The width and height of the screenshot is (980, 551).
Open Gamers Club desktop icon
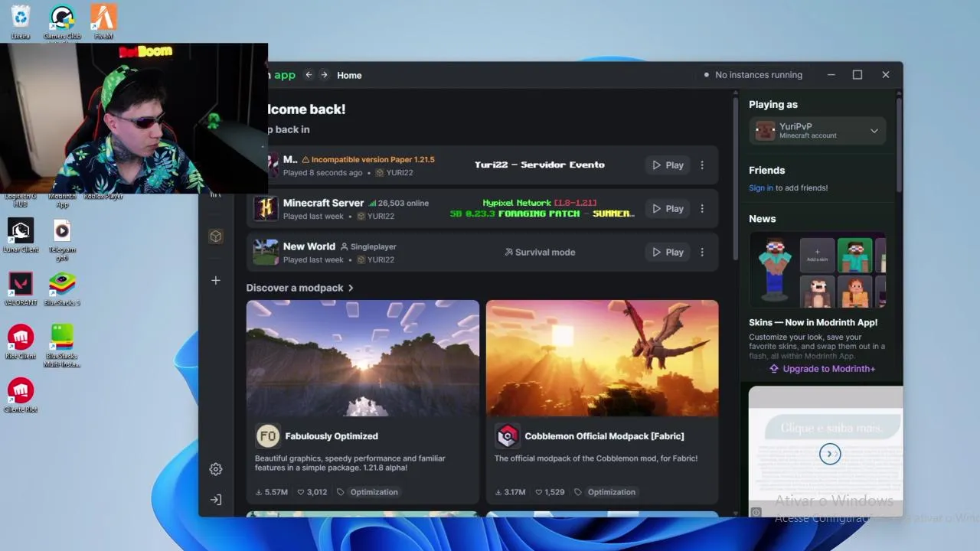(62, 21)
